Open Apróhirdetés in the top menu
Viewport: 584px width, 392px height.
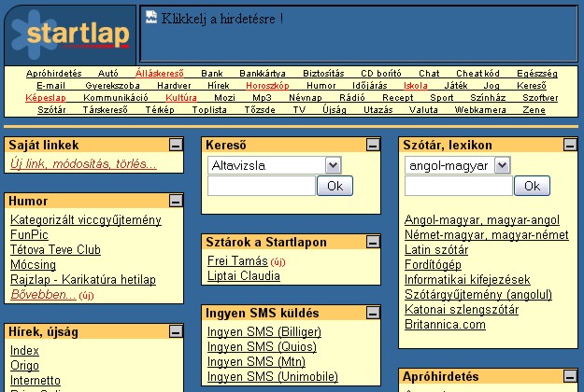tap(53, 74)
